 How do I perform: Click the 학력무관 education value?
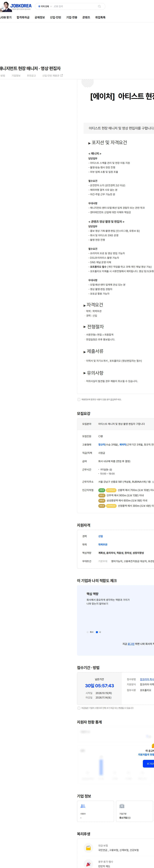point(103,545)
